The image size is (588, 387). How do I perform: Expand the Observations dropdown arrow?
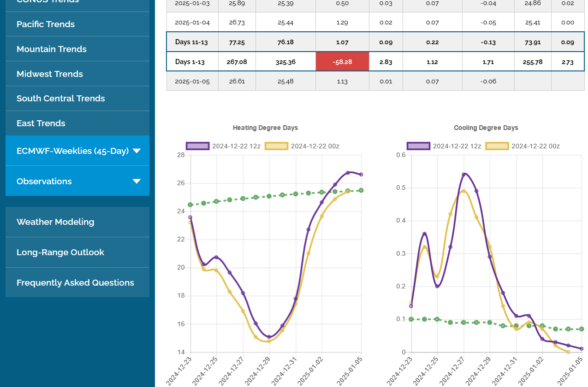coord(137,181)
